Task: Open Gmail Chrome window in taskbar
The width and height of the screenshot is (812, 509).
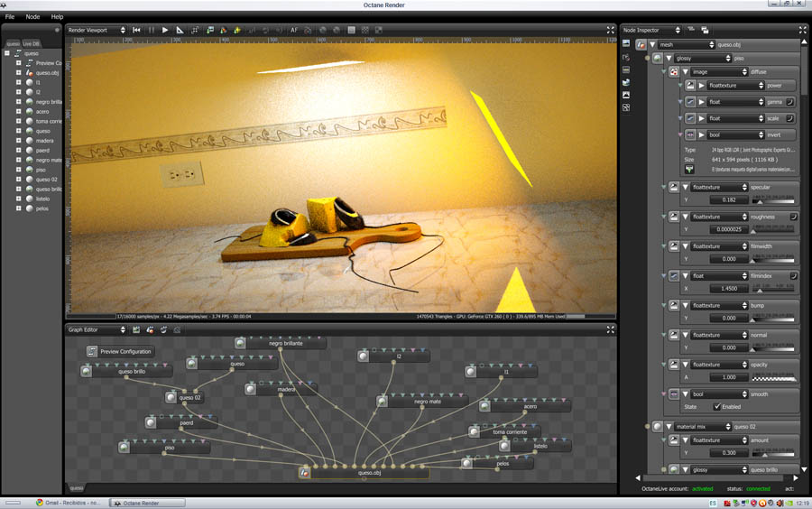Action: coord(68,503)
